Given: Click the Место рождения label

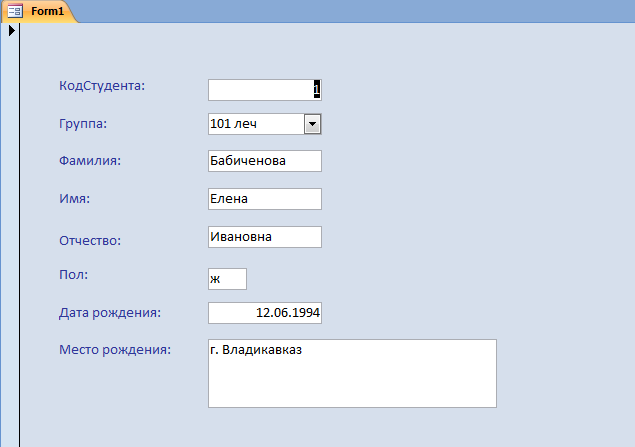Looking at the screenshot, I should (115, 350).
